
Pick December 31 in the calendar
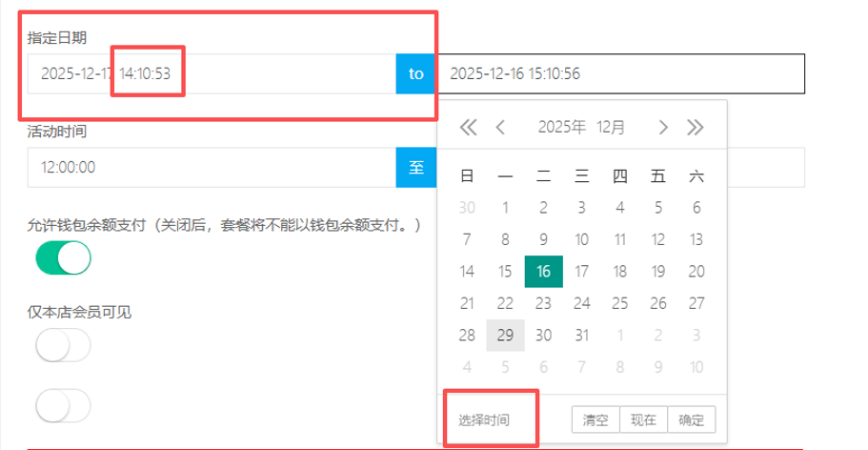pos(582,336)
